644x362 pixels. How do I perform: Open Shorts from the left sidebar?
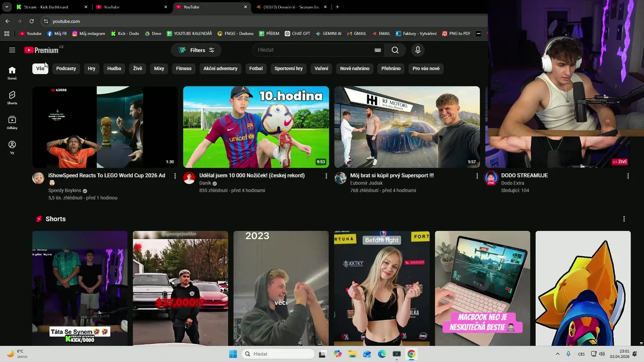(x=12, y=98)
